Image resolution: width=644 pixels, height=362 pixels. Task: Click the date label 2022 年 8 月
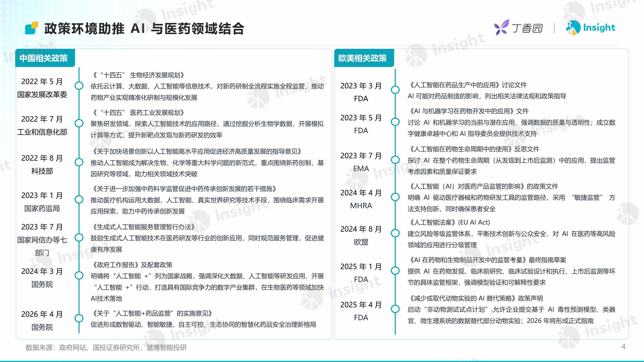[42, 158]
